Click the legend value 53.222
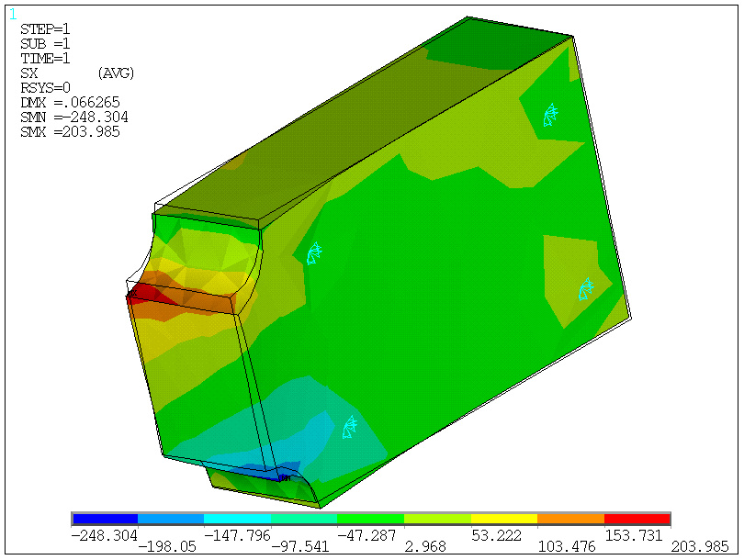This screenshot has height=560, width=744. tap(496, 535)
